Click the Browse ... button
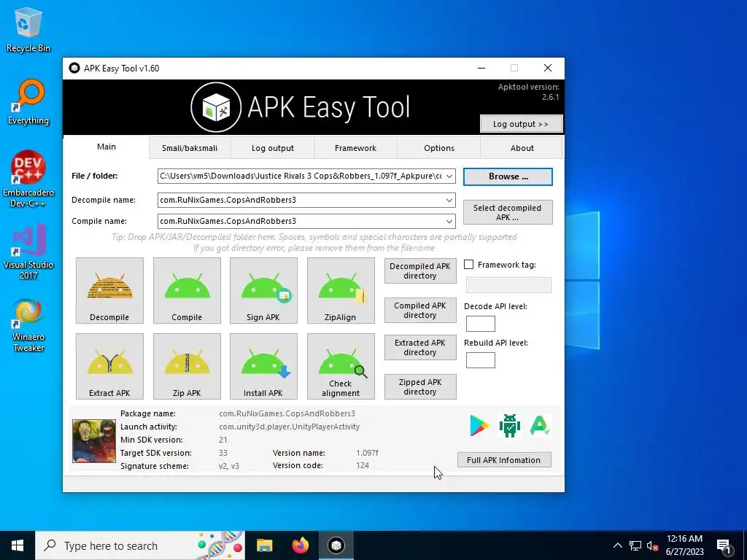 [508, 176]
